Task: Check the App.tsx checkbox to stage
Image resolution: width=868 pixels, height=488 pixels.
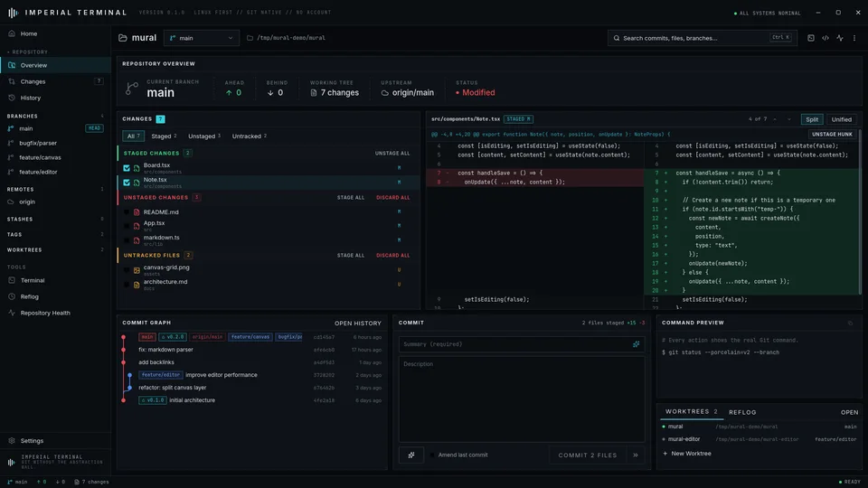Action: (127, 226)
